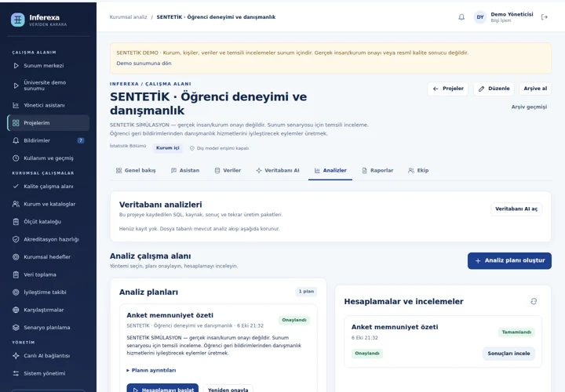Expand Planın ayrıntıları disclosure
Image resolution: width=565 pixels, height=392 pixels.
tap(151, 370)
